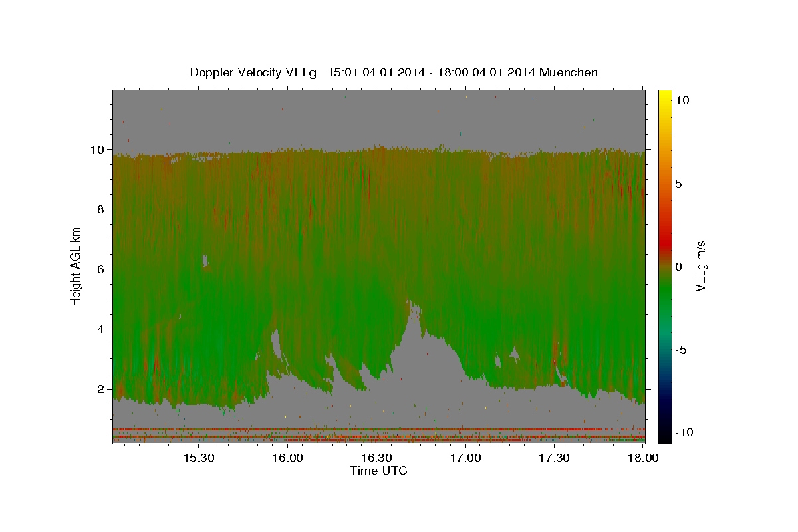Click the 'Time UTC' axis label
The height and width of the screenshot is (532, 798).
tap(378, 471)
